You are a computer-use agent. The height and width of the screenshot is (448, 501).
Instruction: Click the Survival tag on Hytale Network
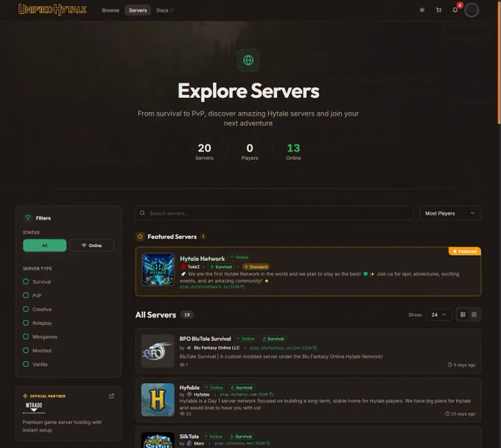pyautogui.click(x=221, y=267)
